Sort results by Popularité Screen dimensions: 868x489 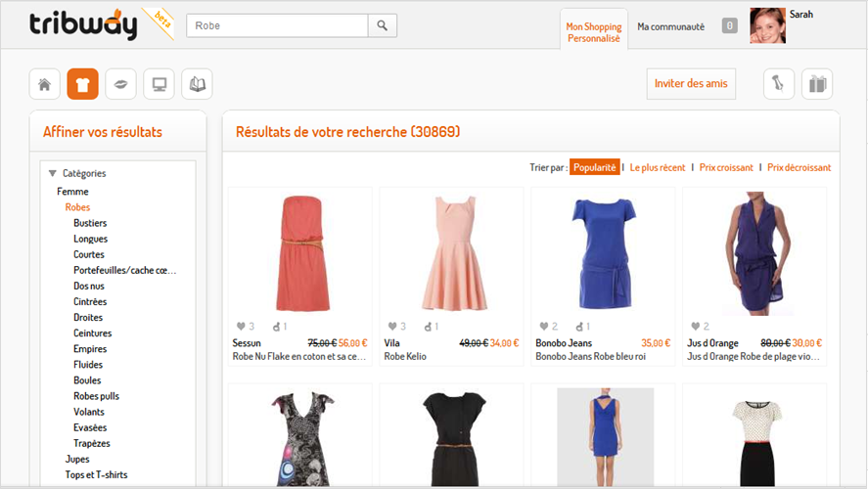pyautogui.click(x=595, y=167)
